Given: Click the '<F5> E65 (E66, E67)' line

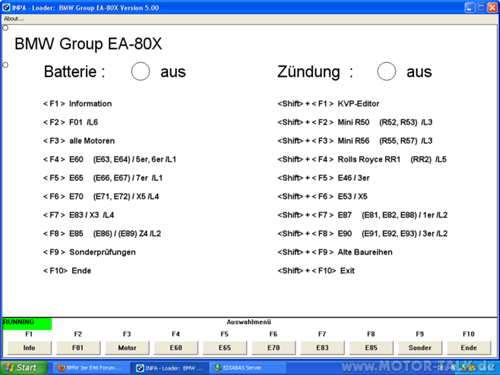Looking at the screenshot, I should point(103,178).
